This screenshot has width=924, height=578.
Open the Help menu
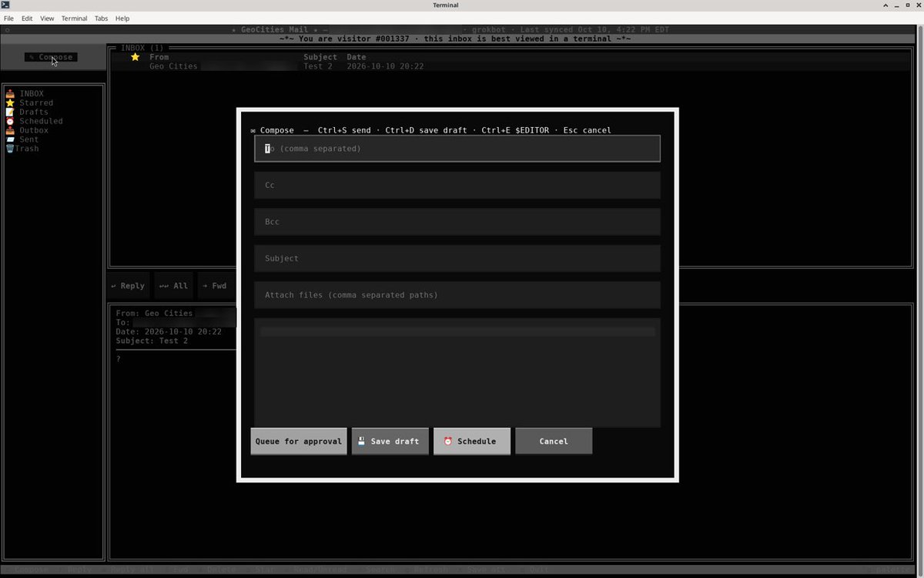[122, 18]
